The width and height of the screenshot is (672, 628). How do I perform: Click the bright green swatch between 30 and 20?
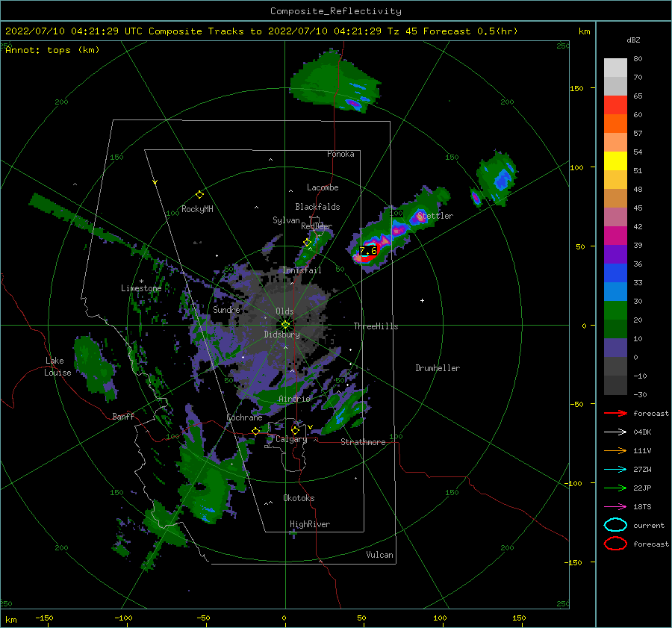(615, 310)
